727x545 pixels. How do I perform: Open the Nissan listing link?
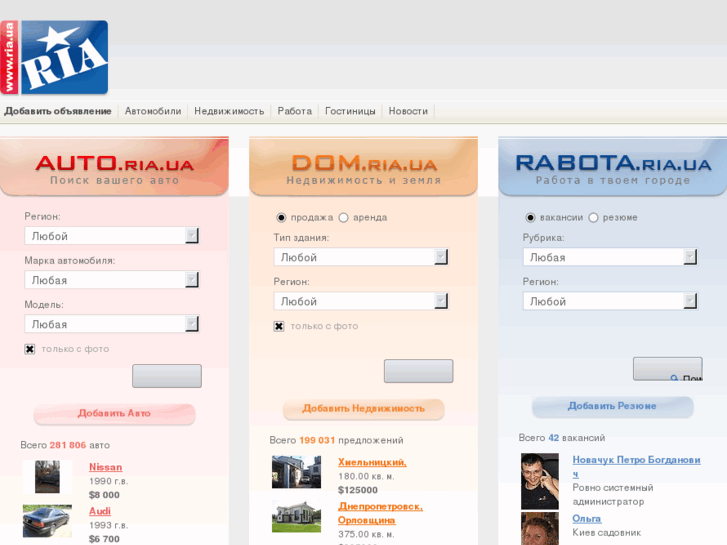(106, 467)
